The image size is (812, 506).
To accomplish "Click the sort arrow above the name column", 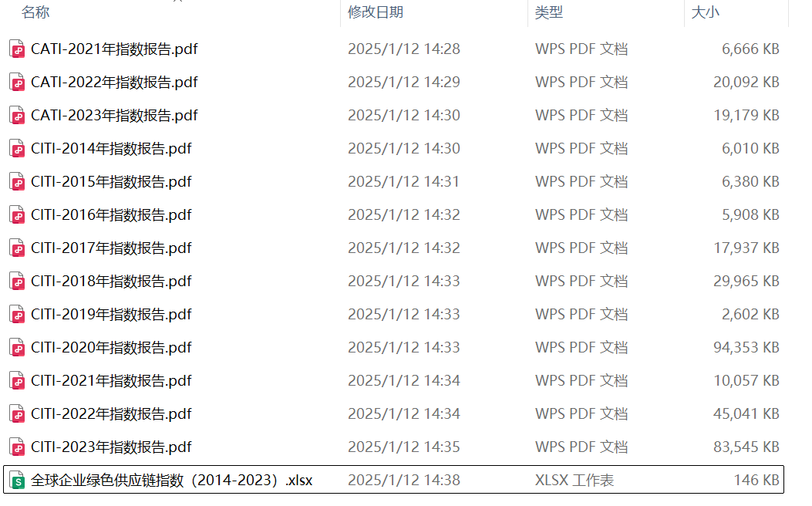I will tap(177, 1).
